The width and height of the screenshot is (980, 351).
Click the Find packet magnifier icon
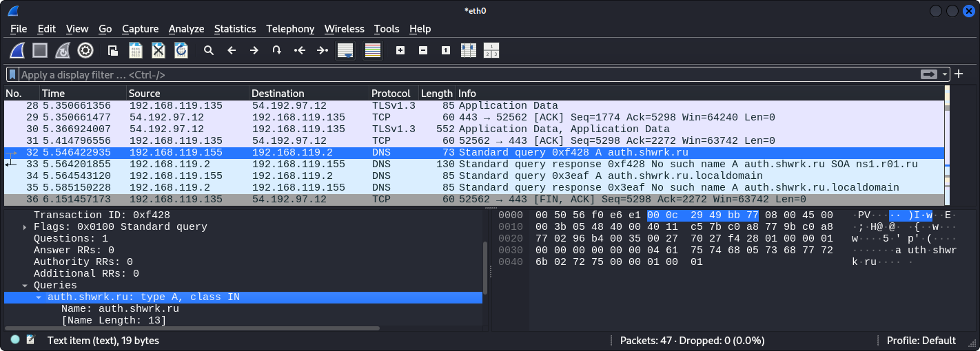tap(209, 50)
